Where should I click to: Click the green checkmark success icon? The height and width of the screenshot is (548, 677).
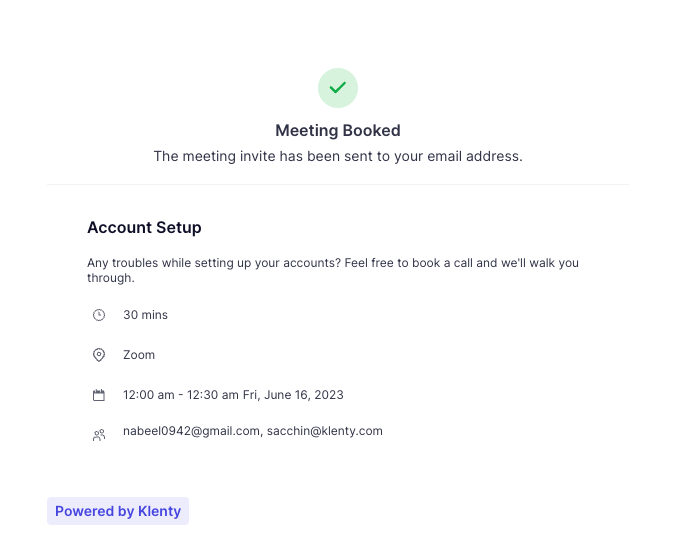click(338, 88)
